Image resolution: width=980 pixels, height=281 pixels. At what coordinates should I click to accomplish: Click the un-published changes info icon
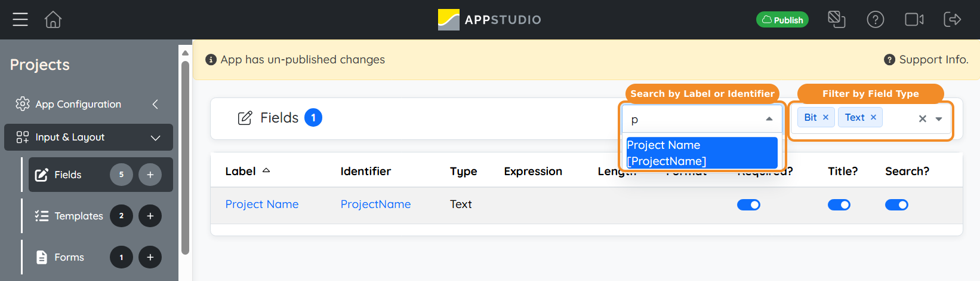[x=211, y=60]
